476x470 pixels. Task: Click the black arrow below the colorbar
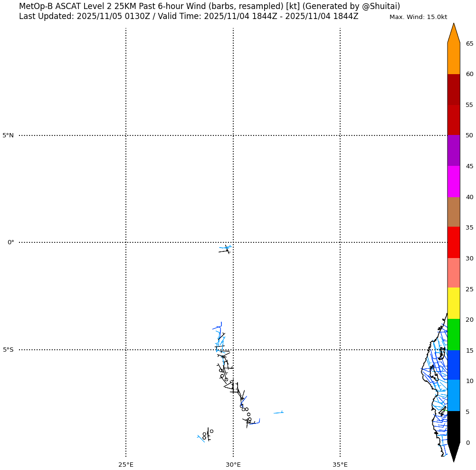click(454, 451)
